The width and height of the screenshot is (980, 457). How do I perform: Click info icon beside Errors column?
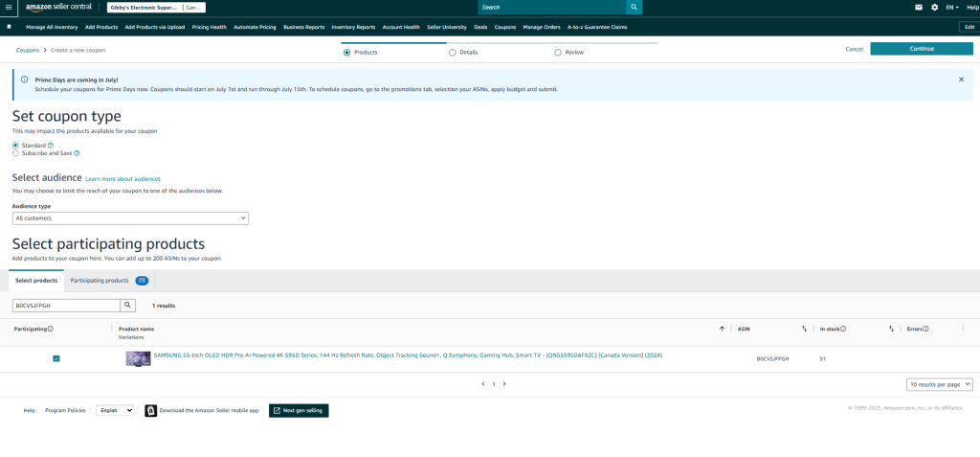pos(925,329)
